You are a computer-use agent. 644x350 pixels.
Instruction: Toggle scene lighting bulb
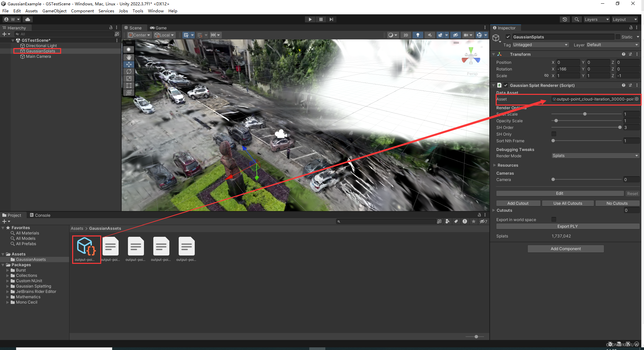[418, 35]
